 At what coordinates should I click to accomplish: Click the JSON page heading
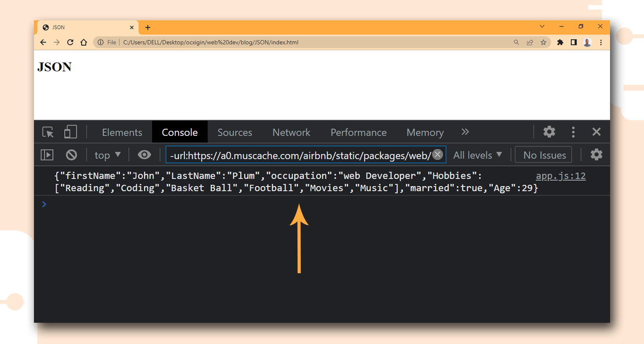click(55, 67)
